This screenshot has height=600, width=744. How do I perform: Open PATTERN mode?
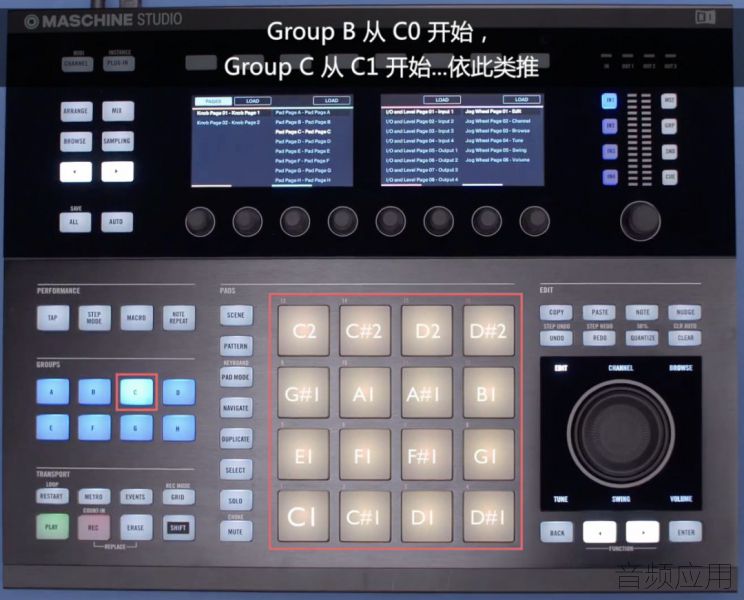[236, 346]
